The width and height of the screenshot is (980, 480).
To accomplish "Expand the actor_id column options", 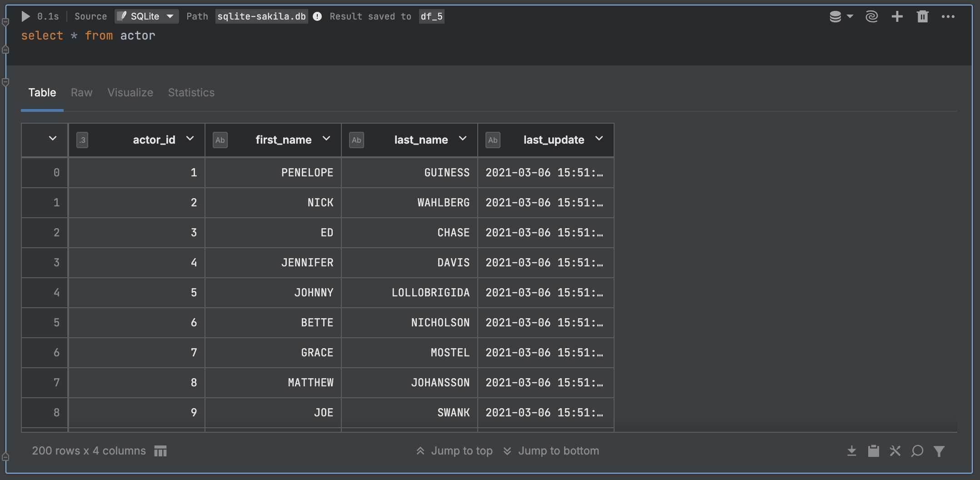I will click(x=190, y=139).
